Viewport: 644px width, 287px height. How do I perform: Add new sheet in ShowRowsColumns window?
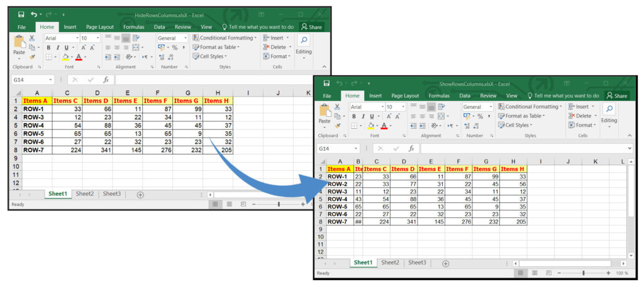pyautogui.click(x=445, y=263)
